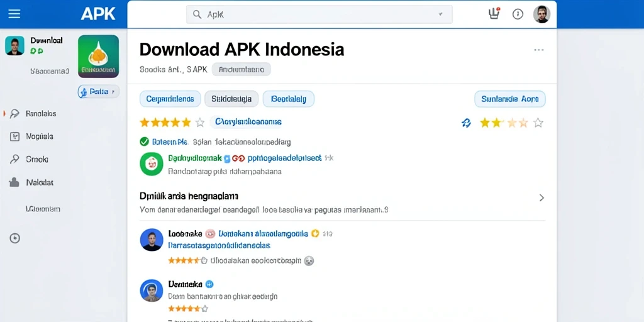Click the clock icon at the sidebar bottom
Screen dimensions: 644x322
[x=15, y=238]
